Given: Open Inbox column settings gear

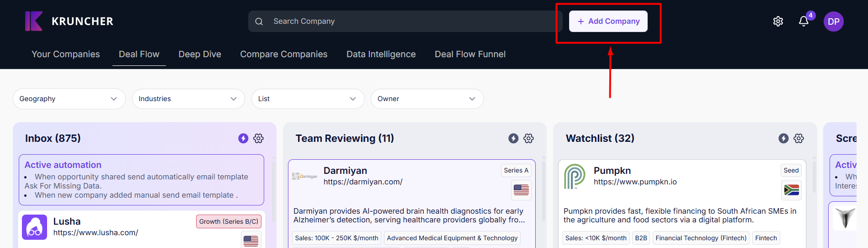Looking at the screenshot, I should coord(259,138).
